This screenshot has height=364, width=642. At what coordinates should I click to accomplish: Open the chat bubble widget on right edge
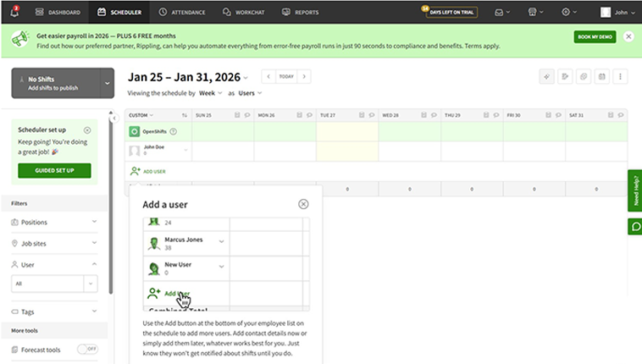(635, 227)
